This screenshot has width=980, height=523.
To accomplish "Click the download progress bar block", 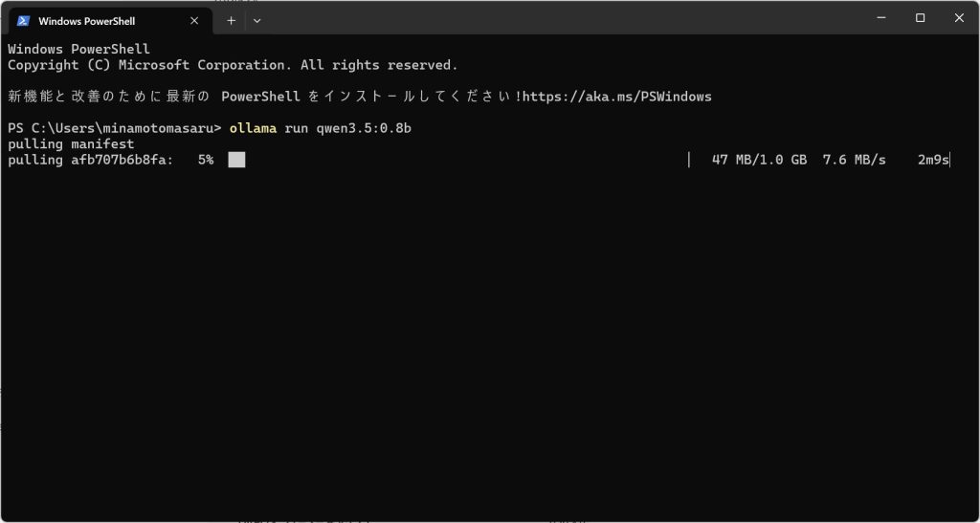I will pos(237,160).
